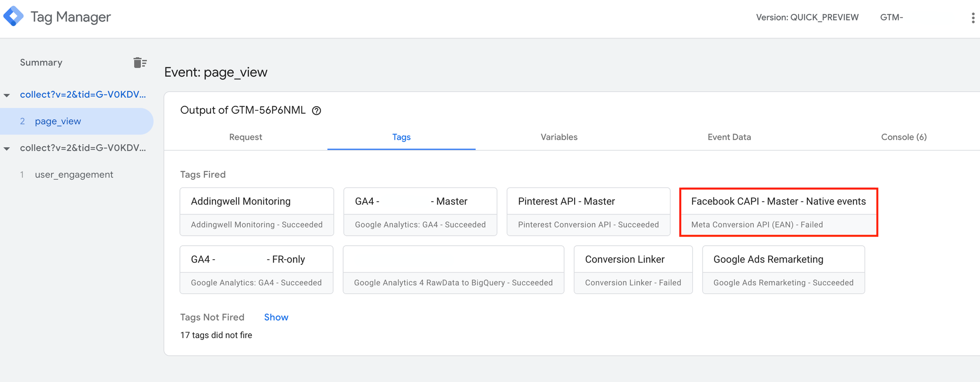Open the Addingwell Monitoring tag card
The height and width of the screenshot is (382, 980).
coord(257,212)
